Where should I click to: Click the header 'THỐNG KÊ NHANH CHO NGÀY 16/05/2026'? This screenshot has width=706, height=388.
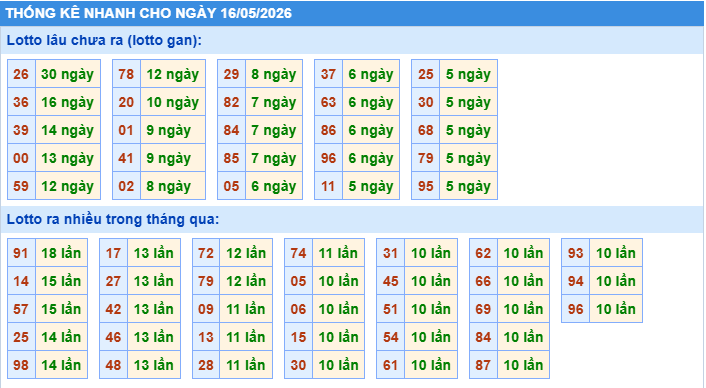149,13
